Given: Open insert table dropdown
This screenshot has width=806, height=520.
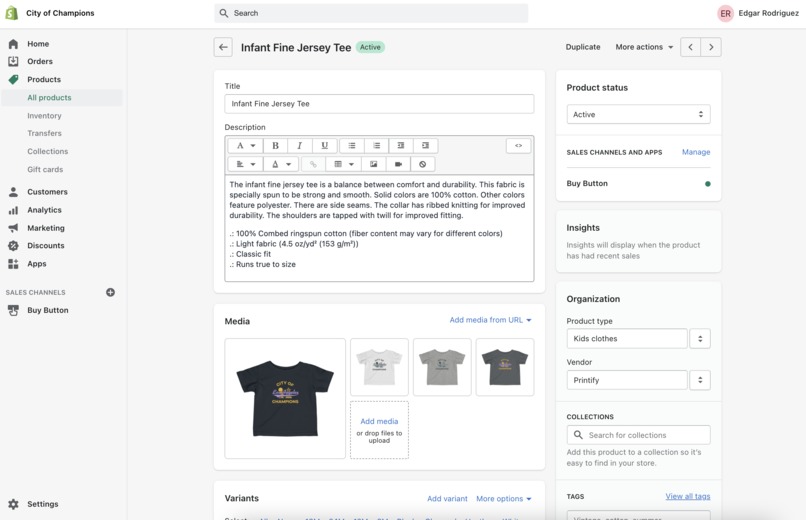Looking at the screenshot, I should [343, 164].
